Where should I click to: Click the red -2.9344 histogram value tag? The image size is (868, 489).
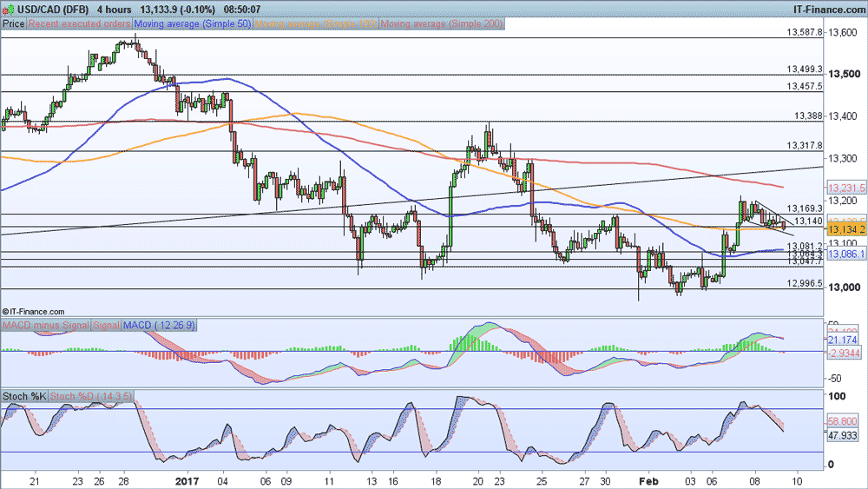click(x=845, y=354)
